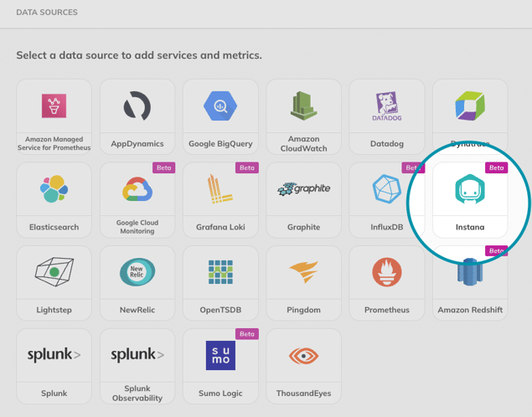Open the AppDynamics data source label
This screenshot has width=532, height=417.
point(137,144)
